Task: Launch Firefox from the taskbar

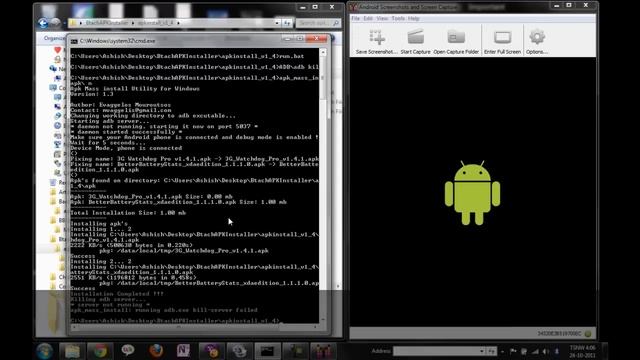Action: coord(156,351)
